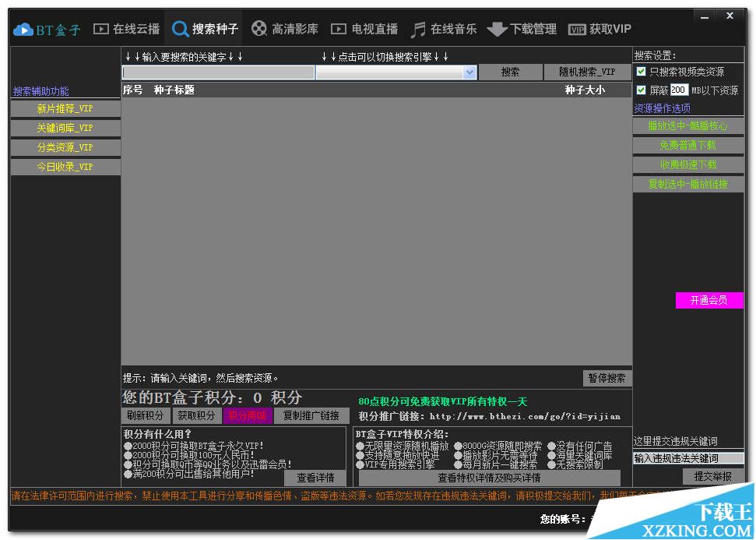Click the BT盒子 cloud logo icon
The width and height of the screenshot is (756, 540).
23,30
